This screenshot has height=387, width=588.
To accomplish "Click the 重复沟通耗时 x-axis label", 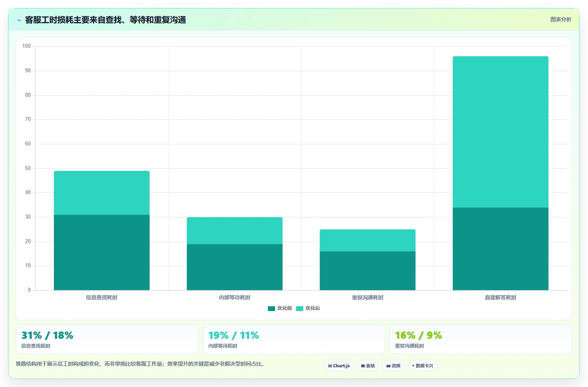I will coord(368,297).
